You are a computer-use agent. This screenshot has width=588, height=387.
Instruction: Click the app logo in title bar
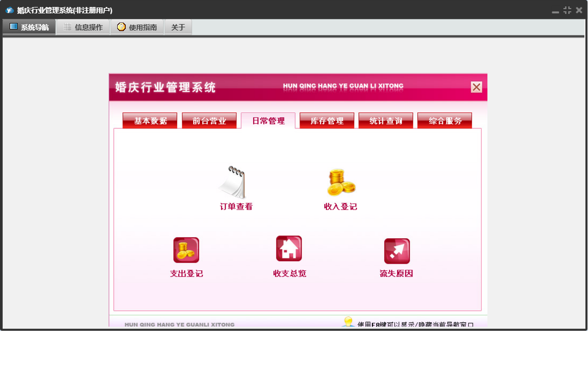[10, 10]
